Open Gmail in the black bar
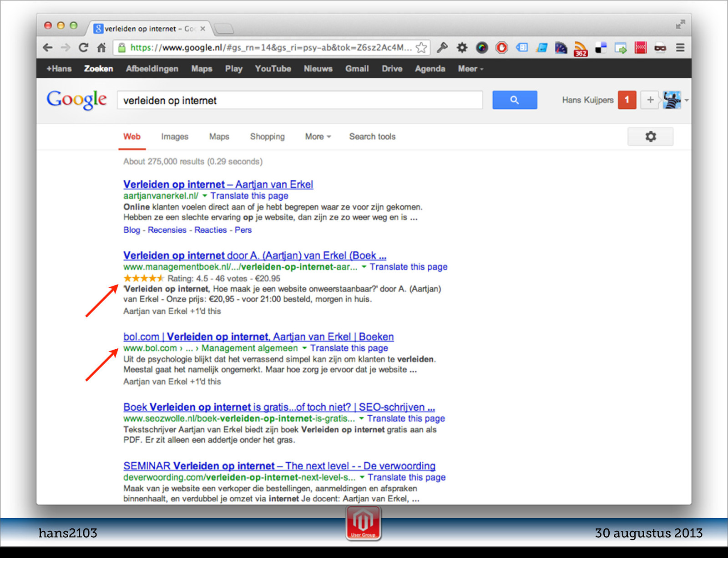 pyautogui.click(x=357, y=69)
